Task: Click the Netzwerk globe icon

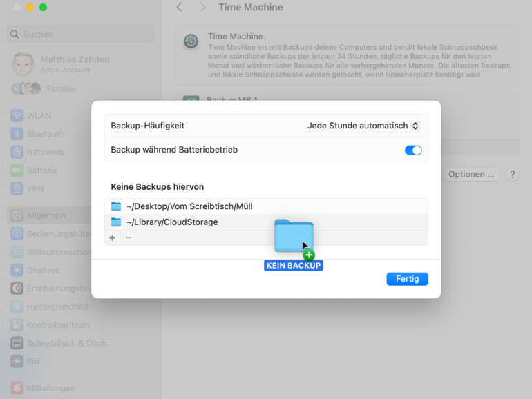Action: pyautogui.click(x=17, y=152)
